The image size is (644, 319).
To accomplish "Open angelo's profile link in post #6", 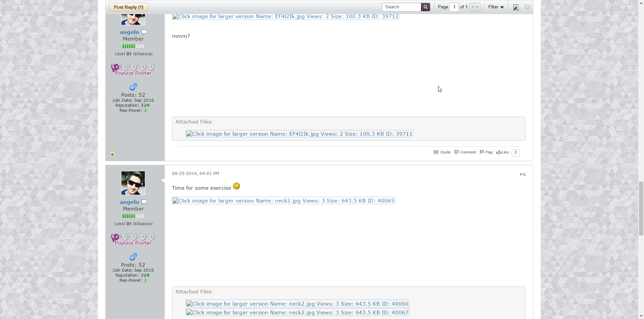I will point(129,202).
